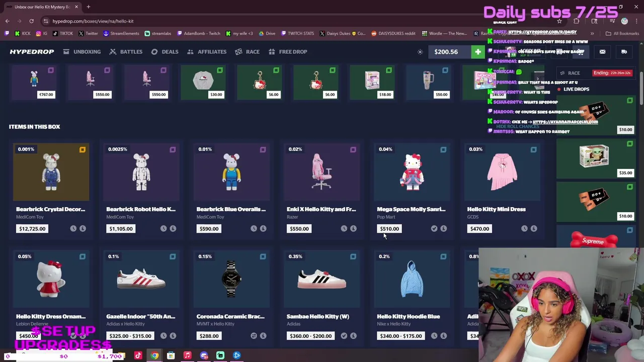Toggle light/dark theme sun icon
Viewport: 644px width, 362px height.
(420, 52)
